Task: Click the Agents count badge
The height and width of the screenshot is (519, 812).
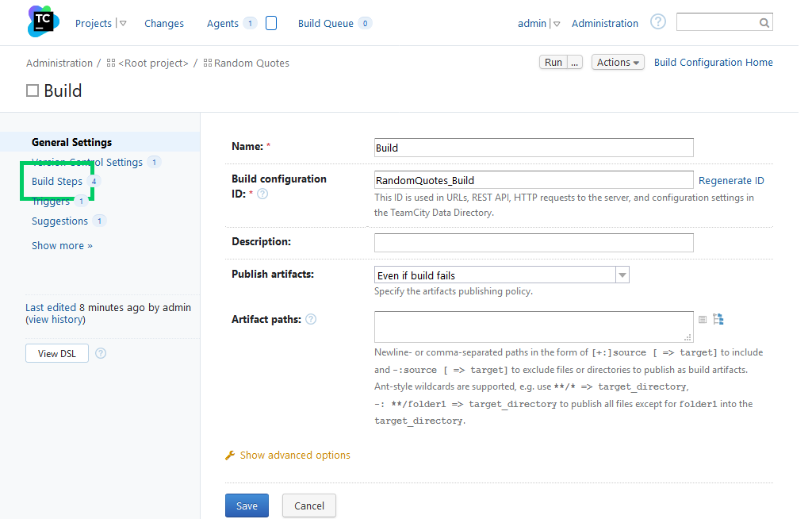Action: [250, 23]
